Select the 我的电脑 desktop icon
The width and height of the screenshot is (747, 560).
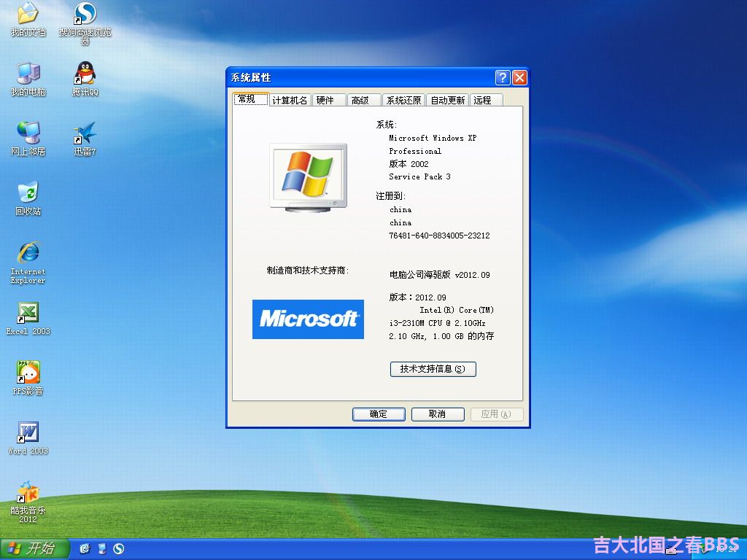pos(28,79)
